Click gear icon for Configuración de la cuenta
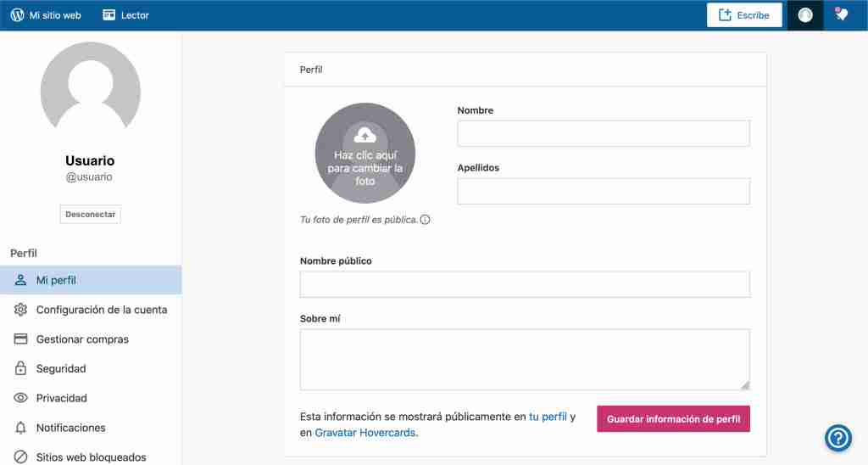Viewport: 868px width, 465px height. (x=21, y=310)
